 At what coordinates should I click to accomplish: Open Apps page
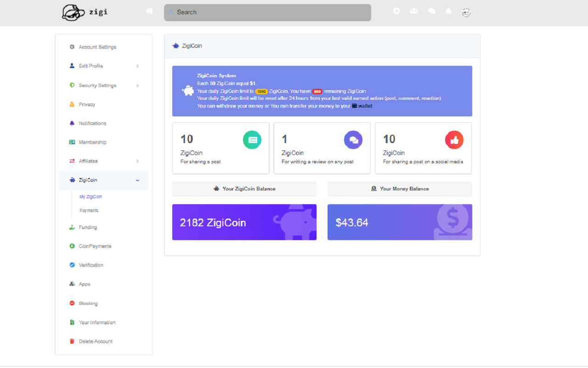85,284
